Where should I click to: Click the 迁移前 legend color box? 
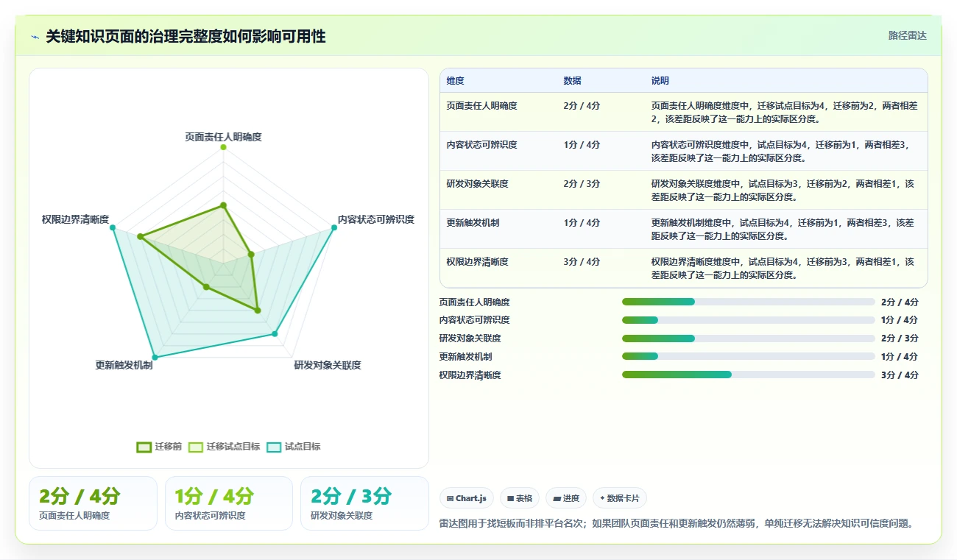point(144,447)
